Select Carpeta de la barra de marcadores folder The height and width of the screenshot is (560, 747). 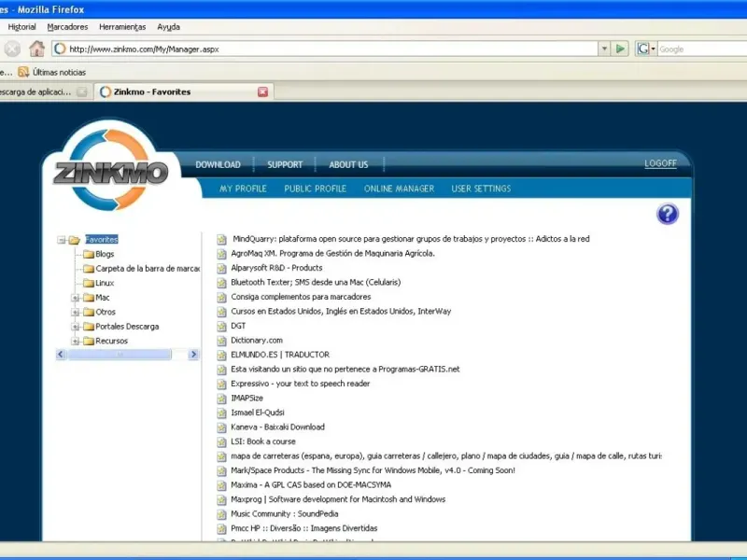click(x=148, y=269)
